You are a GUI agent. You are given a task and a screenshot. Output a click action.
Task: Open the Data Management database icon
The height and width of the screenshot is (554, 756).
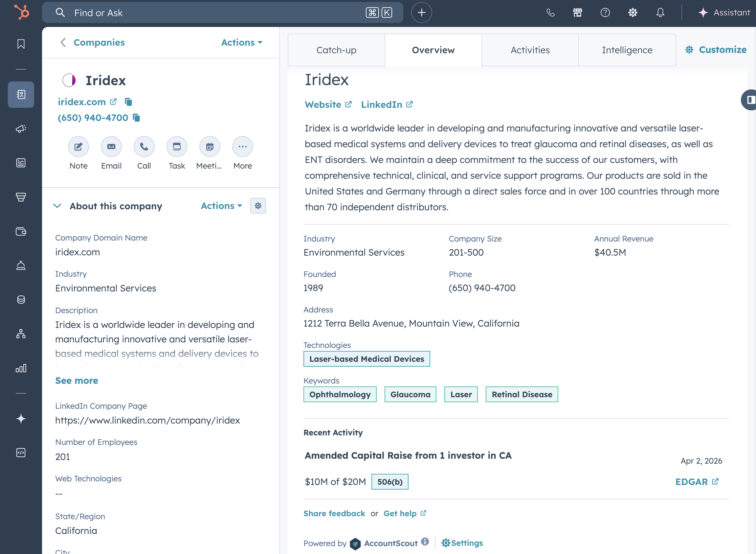tap(21, 299)
